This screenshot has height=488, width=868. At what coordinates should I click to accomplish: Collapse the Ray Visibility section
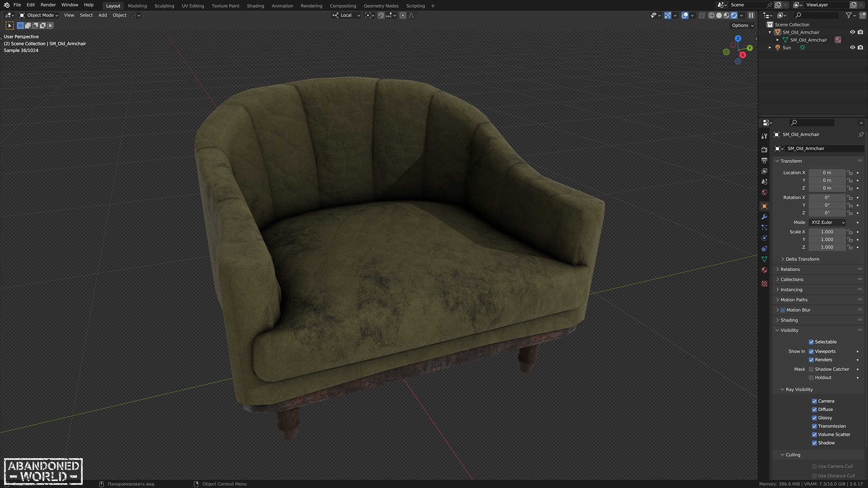tap(799, 389)
